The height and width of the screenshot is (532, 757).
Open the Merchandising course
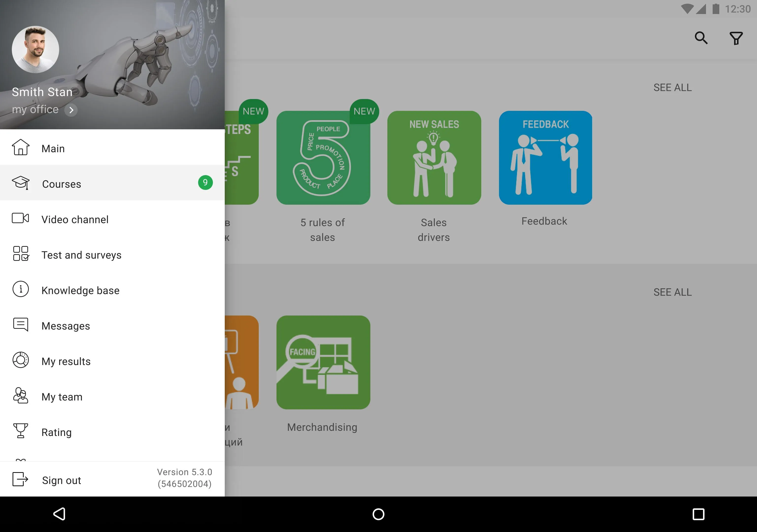click(322, 362)
